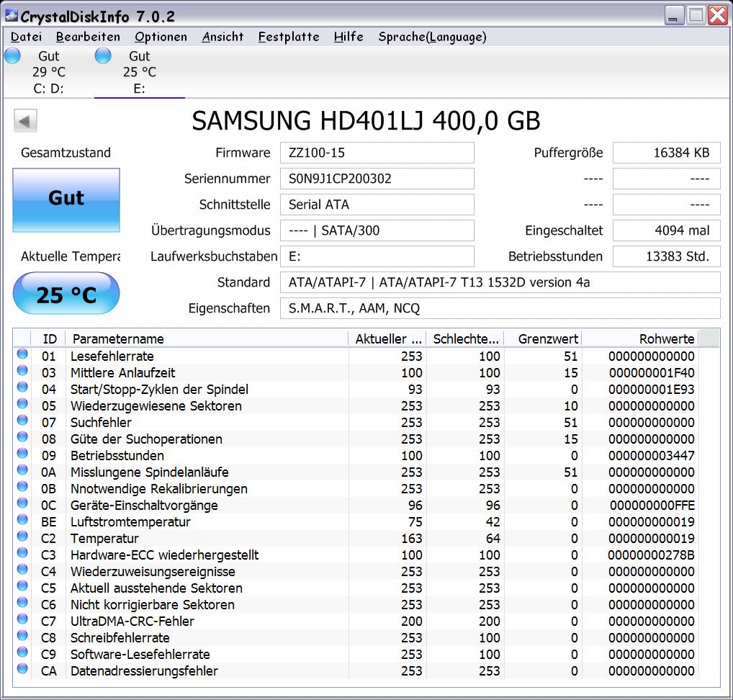Click the Schlechte column header
This screenshot has width=733, height=700.
[x=465, y=338]
